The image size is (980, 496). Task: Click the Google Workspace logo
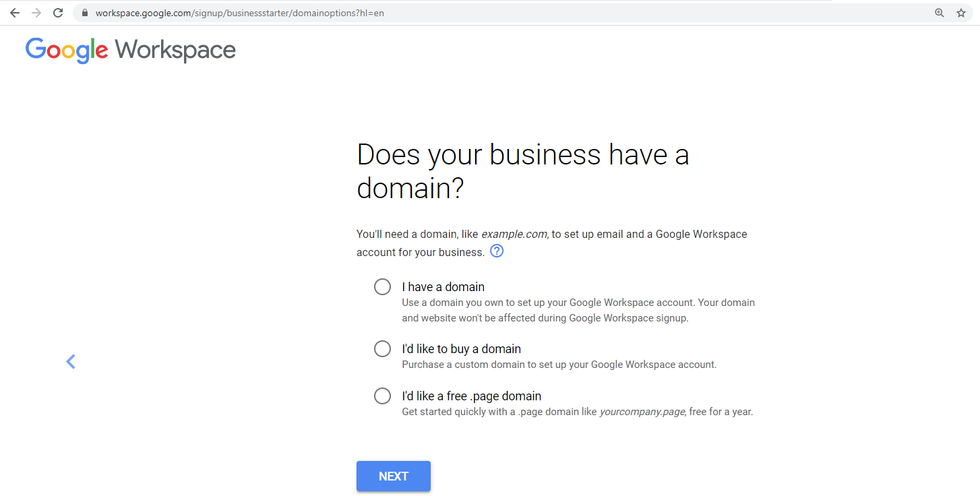tap(131, 51)
